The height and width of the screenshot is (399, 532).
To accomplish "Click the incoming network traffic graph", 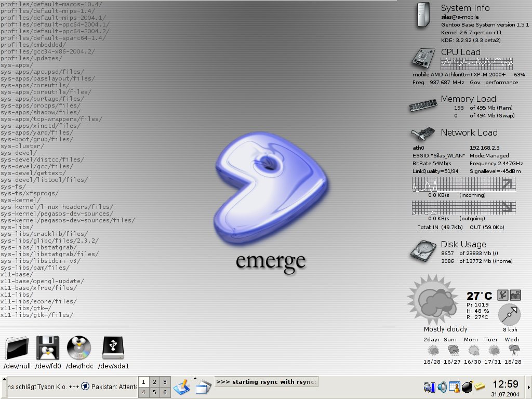I will 464,184.
